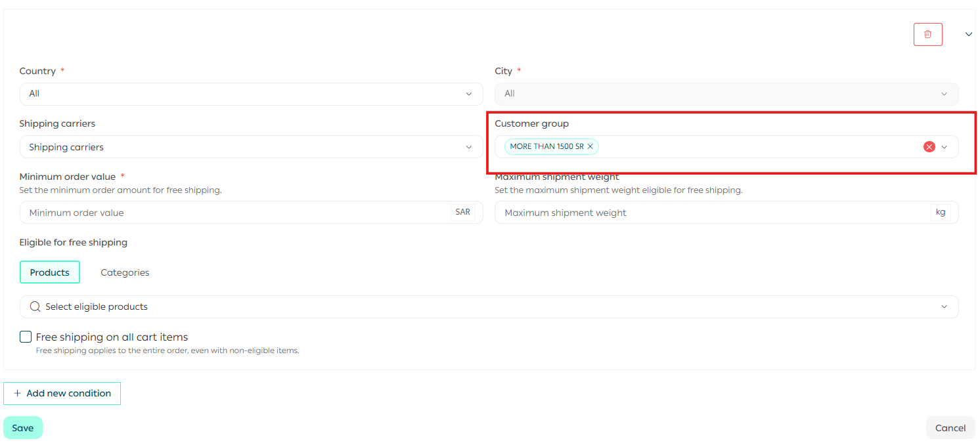Select the Products tab
This screenshot has width=980, height=445.
50,272
